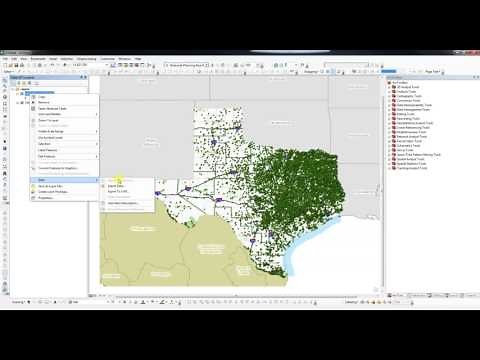
Task: Open the map scale dropdown
Action: (x=107, y=65)
